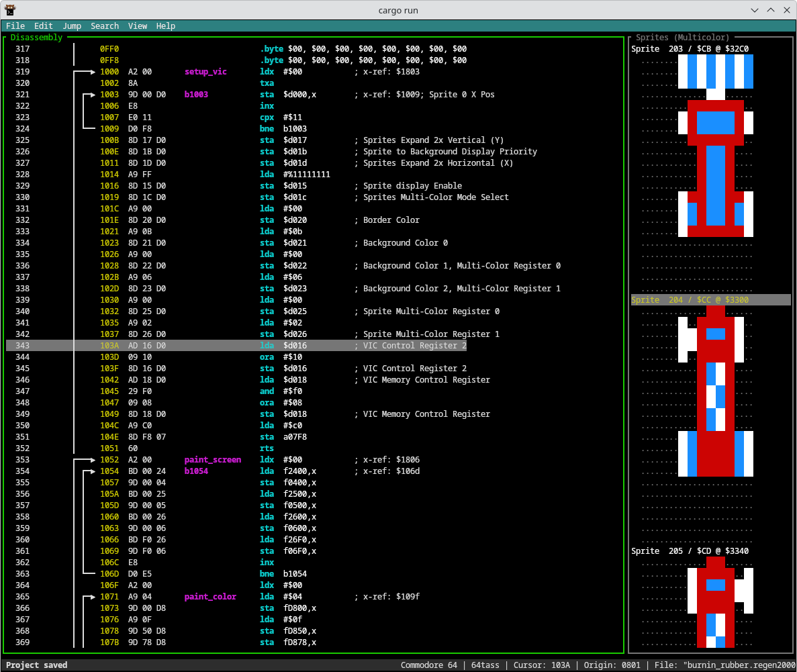Open the Jump menu

pyautogui.click(x=72, y=26)
